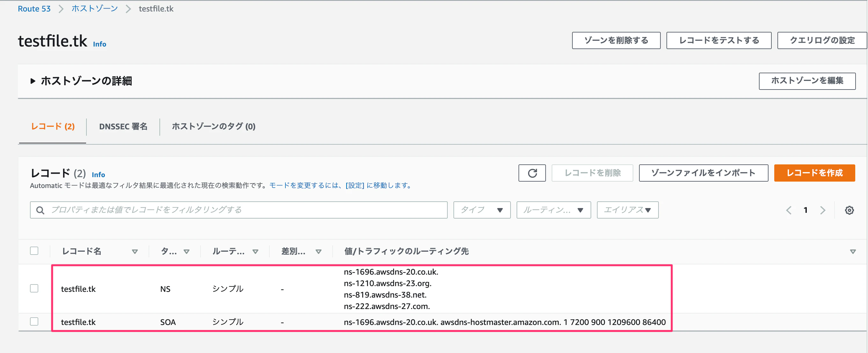Open the タイプ filter dropdown

click(482, 210)
